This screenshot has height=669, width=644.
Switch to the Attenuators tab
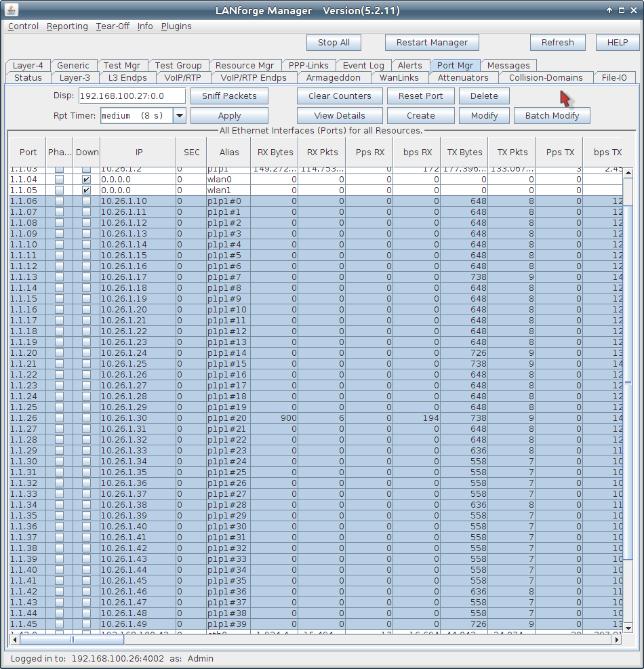(x=463, y=78)
